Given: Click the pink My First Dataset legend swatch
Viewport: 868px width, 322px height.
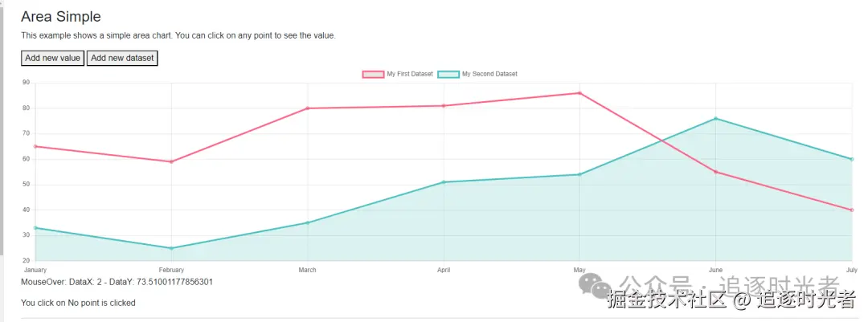Looking at the screenshot, I should coord(373,74).
